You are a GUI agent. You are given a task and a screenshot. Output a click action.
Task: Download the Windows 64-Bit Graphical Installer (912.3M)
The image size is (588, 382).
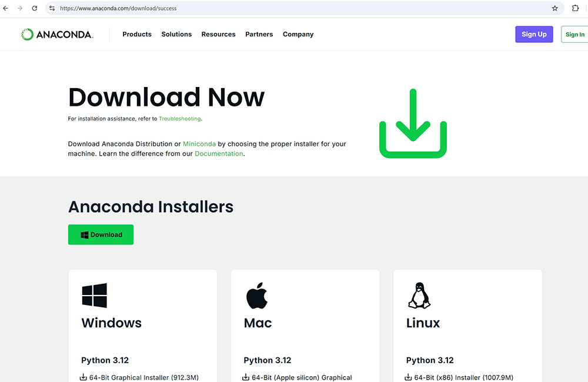click(x=143, y=377)
